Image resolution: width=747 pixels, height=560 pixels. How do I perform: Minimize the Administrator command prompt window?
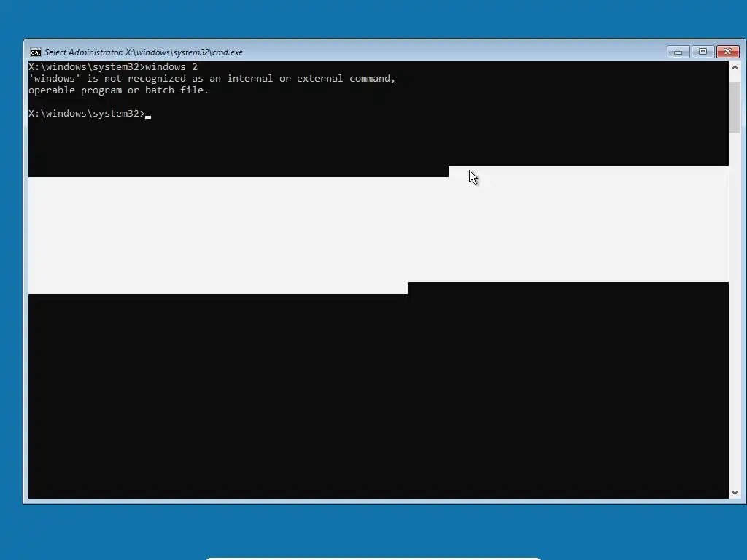[678, 52]
